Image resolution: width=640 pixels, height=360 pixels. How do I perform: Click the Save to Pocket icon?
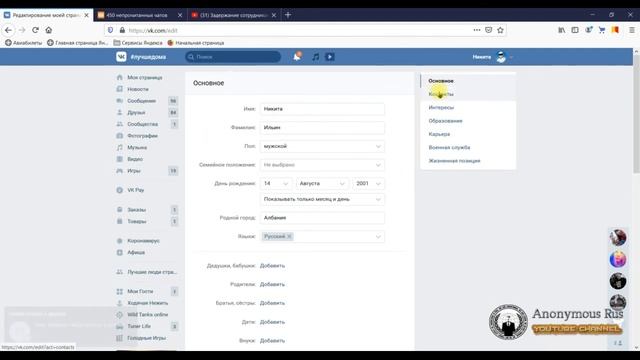489,30
